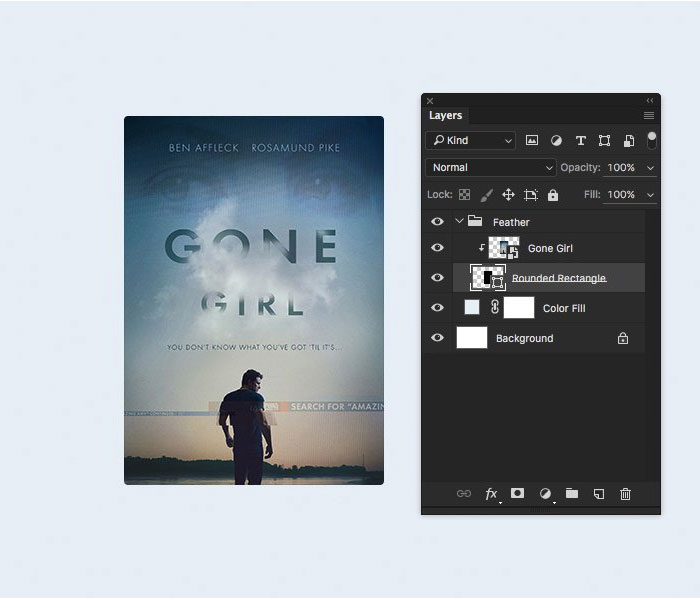Click the Background layer lock icon
Image resolution: width=700 pixels, height=598 pixels.
(x=623, y=338)
